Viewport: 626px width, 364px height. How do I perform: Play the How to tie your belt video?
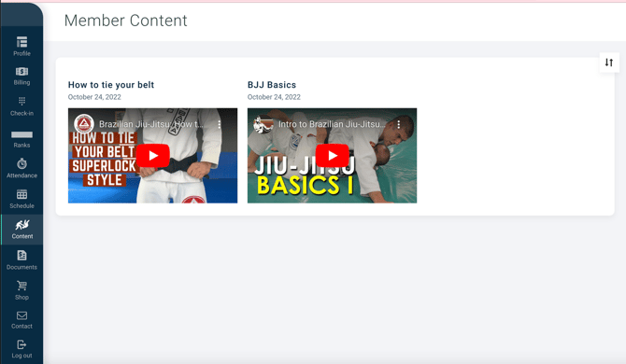pyautogui.click(x=153, y=156)
